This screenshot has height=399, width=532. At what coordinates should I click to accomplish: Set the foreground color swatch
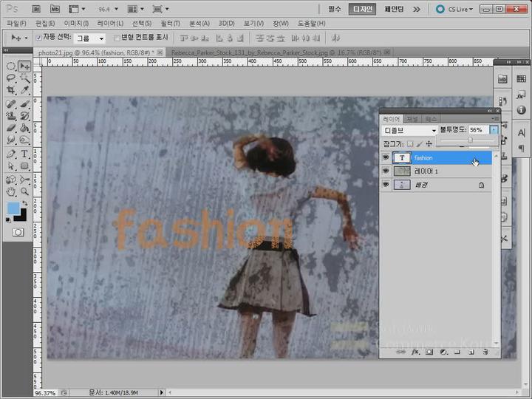(x=13, y=208)
